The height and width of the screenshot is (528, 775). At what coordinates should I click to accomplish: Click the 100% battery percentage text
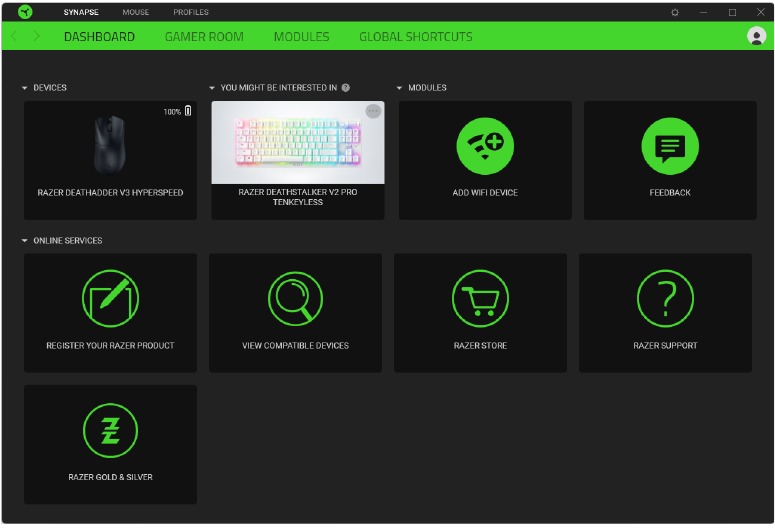click(x=172, y=112)
